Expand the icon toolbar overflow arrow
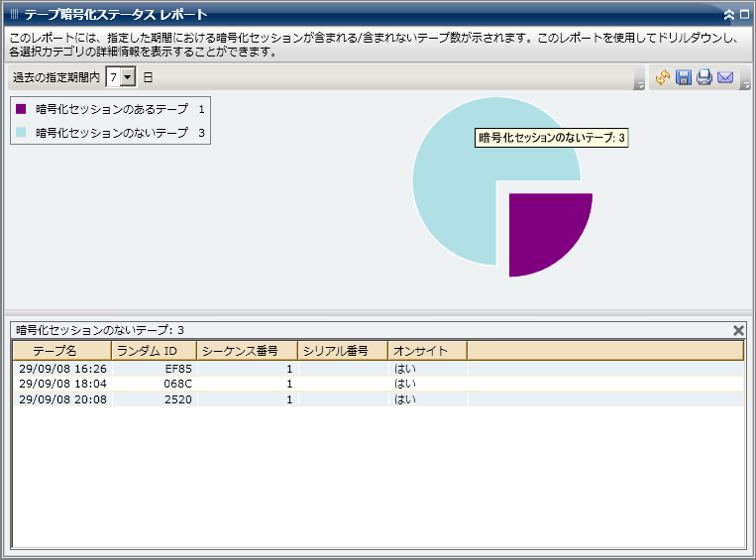 pos(745,85)
